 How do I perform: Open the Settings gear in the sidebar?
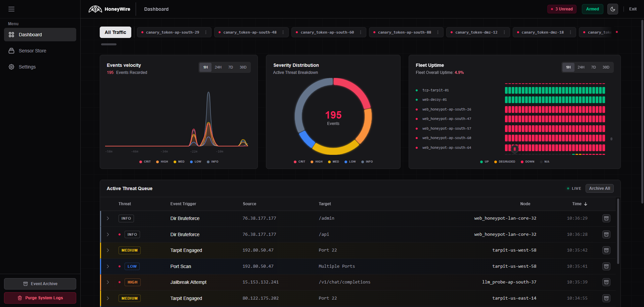[x=11, y=67]
